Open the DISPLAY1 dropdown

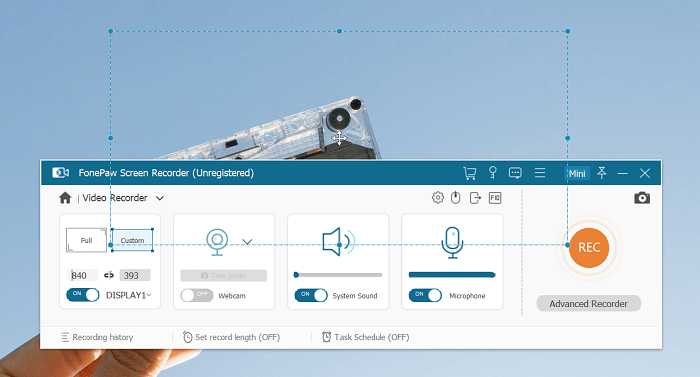click(x=129, y=295)
